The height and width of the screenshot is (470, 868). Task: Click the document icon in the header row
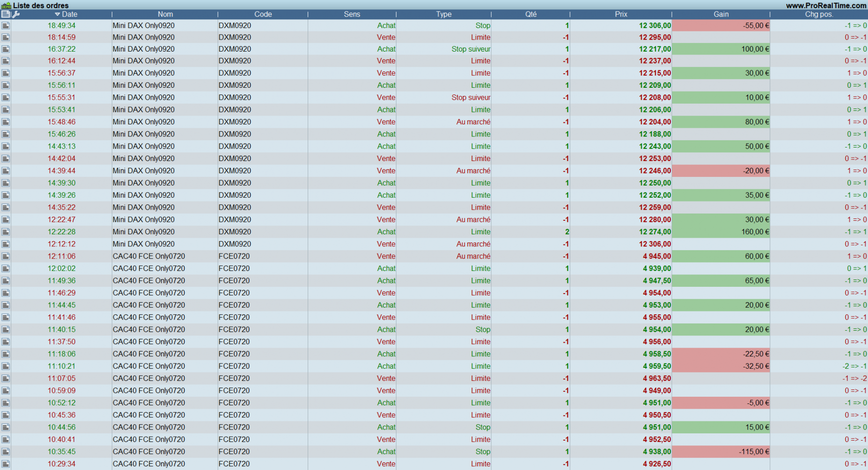(x=6, y=14)
